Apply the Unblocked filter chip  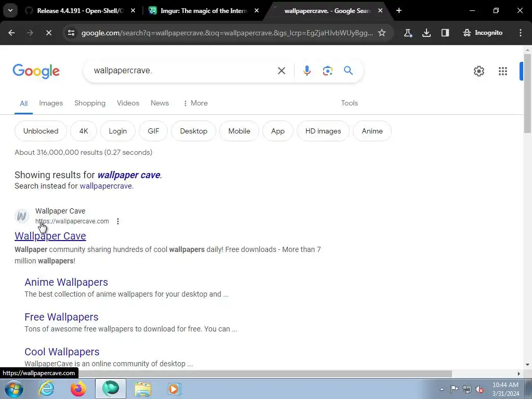tap(41, 131)
